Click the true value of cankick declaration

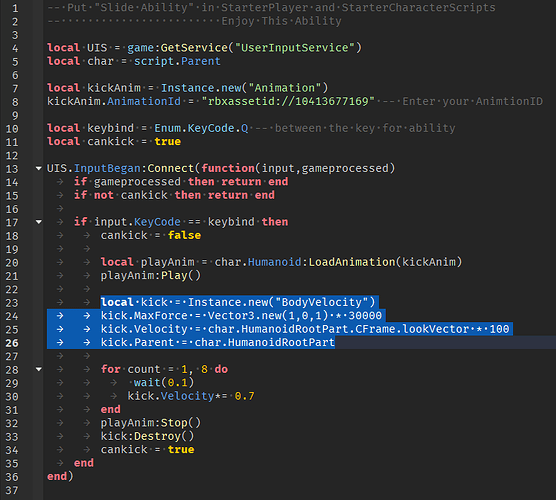coord(168,142)
